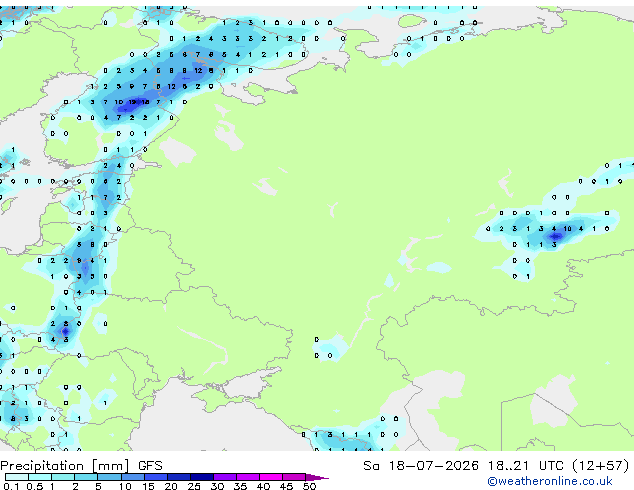Image resolution: width=634 pixels, height=490 pixels.
Task: Select the 40–45 mm magenta legend swatch
Action: point(271,477)
